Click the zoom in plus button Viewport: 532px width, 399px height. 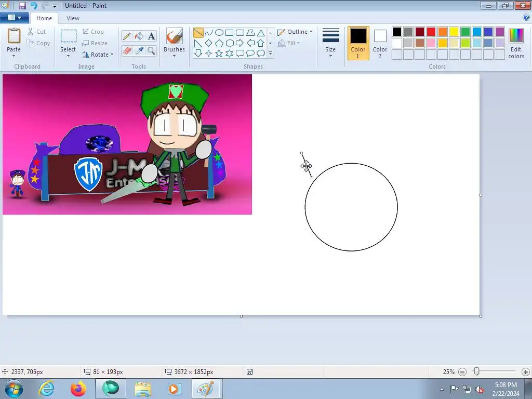[526, 372]
